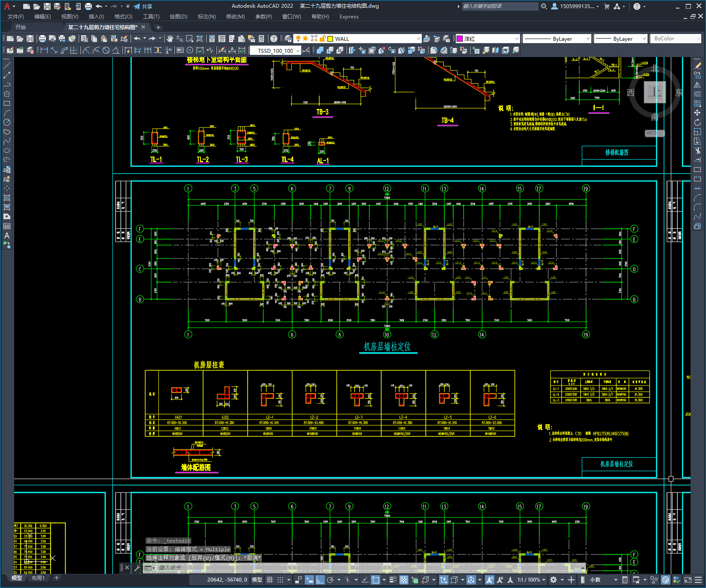Click the new drawing tab plus button
This screenshot has height=588, width=706.
[x=158, y=27]
